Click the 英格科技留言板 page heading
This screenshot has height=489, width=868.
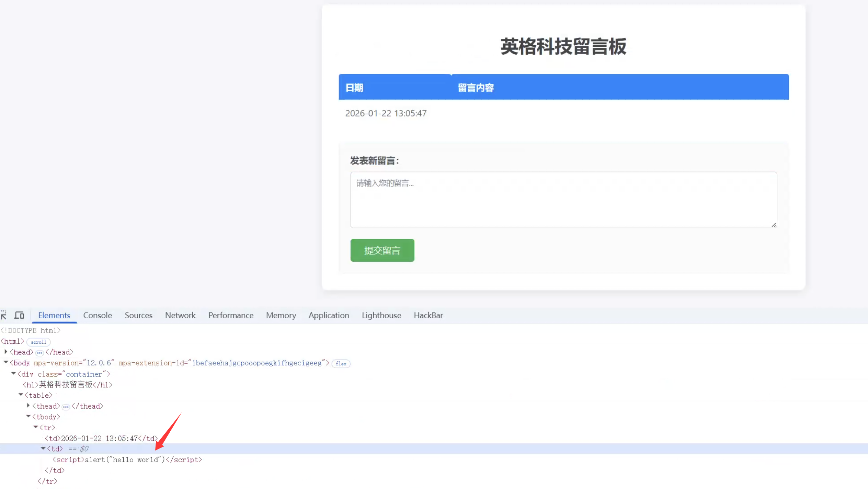[563, 47]
